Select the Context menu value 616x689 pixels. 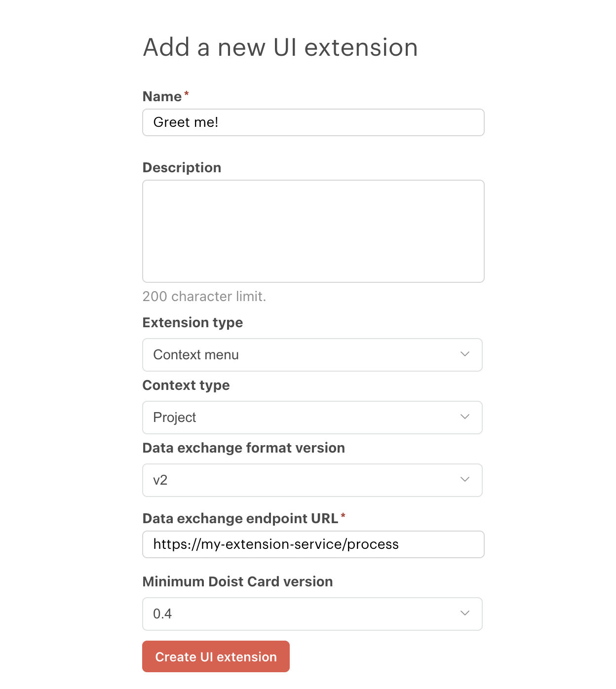(196, 354)
